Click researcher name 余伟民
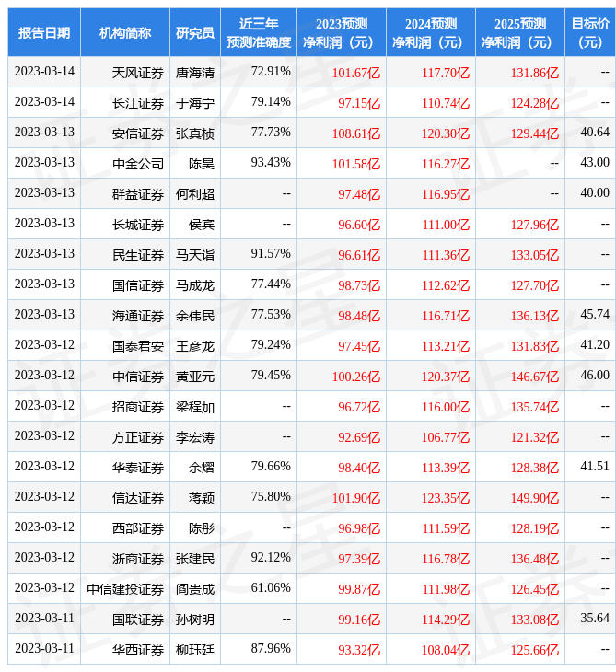The image size is (616, 672). (x=195, y=316)
